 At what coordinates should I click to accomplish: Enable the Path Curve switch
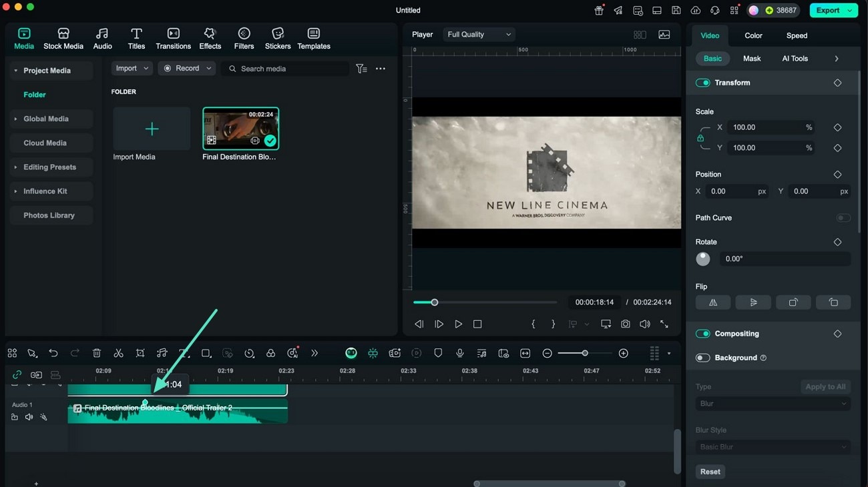[x=843, y=218]
